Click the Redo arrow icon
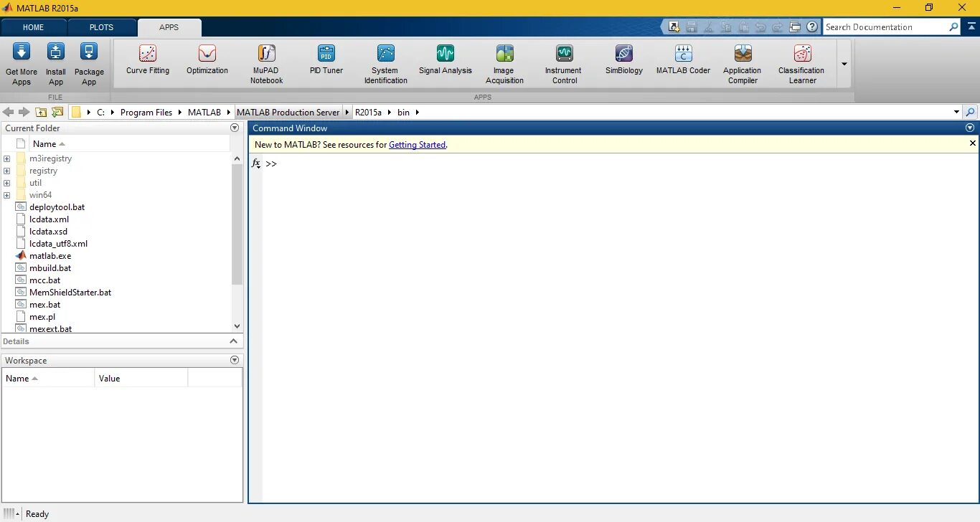The width and height of the screenshot is (980, 522). (x=778, y=27)
